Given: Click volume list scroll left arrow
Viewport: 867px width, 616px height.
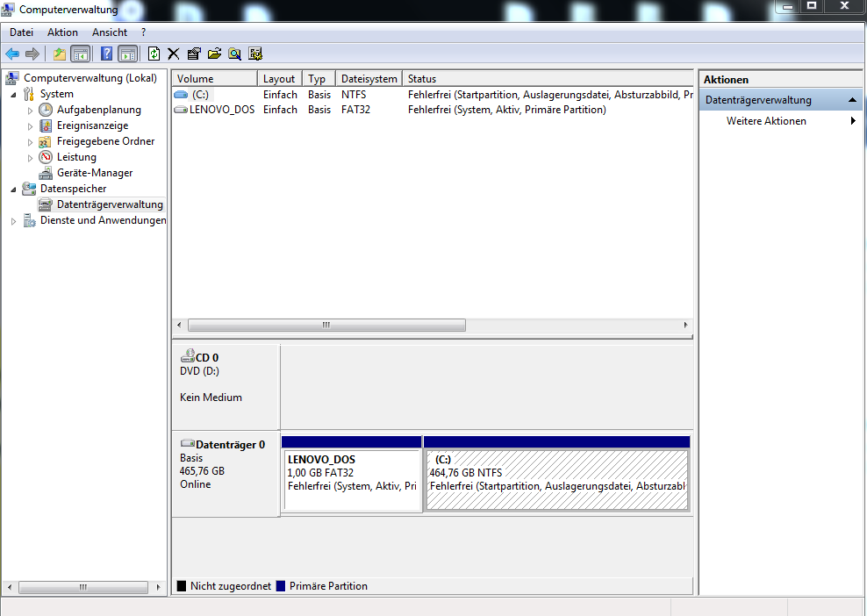Looking at the screenshot, I should pyautogui.click(x=179, y=326).
